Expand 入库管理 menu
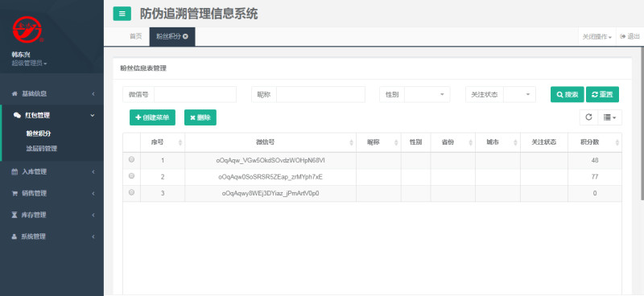This screenshot has width=644, height=296. coord(52,171)
